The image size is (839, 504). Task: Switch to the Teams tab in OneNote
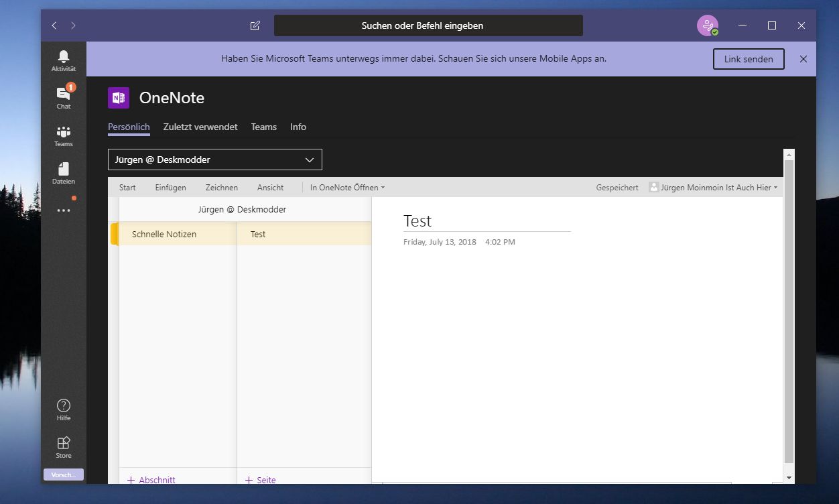pos(264,127)
